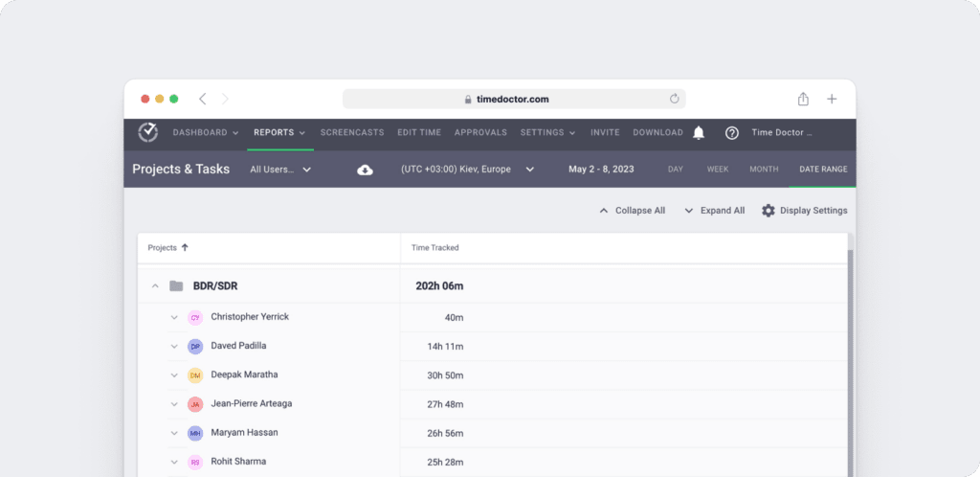Click Rohit Sharma's RS avatar
Screen dimensions: 980x477
point(195,462)
